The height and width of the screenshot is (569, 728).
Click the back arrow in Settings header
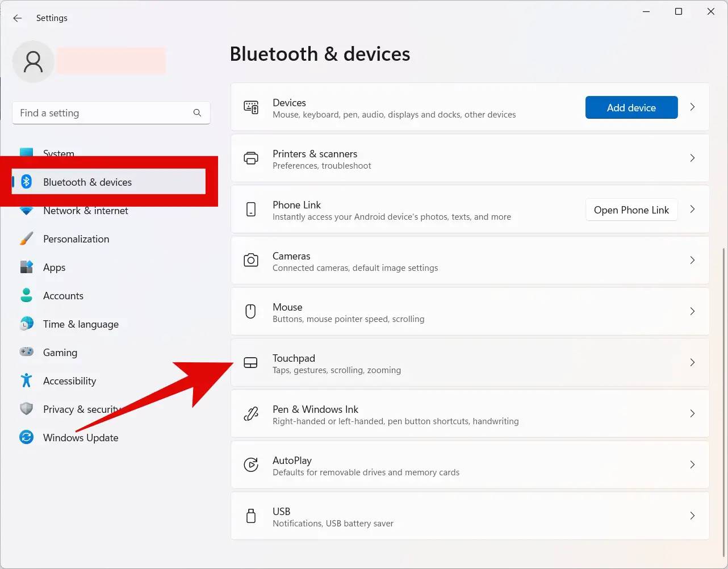point(18,18)
